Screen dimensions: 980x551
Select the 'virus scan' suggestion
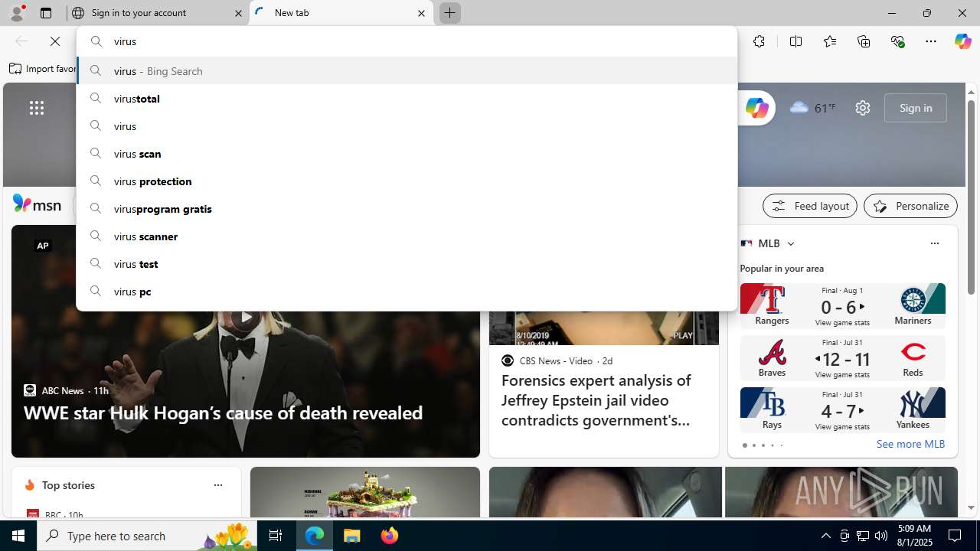407,153
